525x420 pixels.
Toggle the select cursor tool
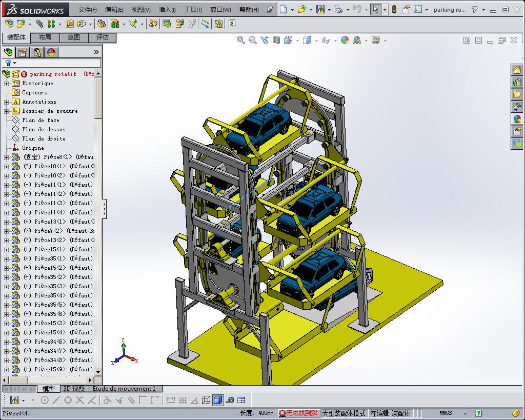tap(375, 9)
